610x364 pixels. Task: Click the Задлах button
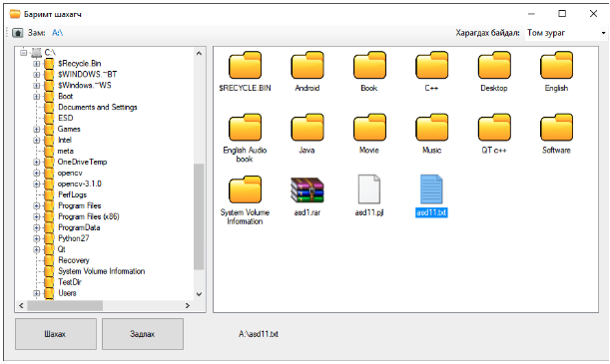(143, 334)
